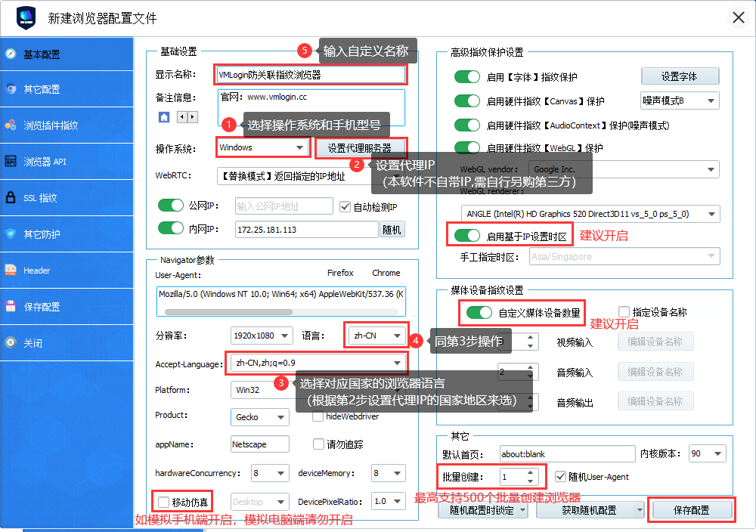The width and height of the screenshot is (756, 532).
Task: Click the Chrome User-Agent link
Action: [x=386, y=273]
